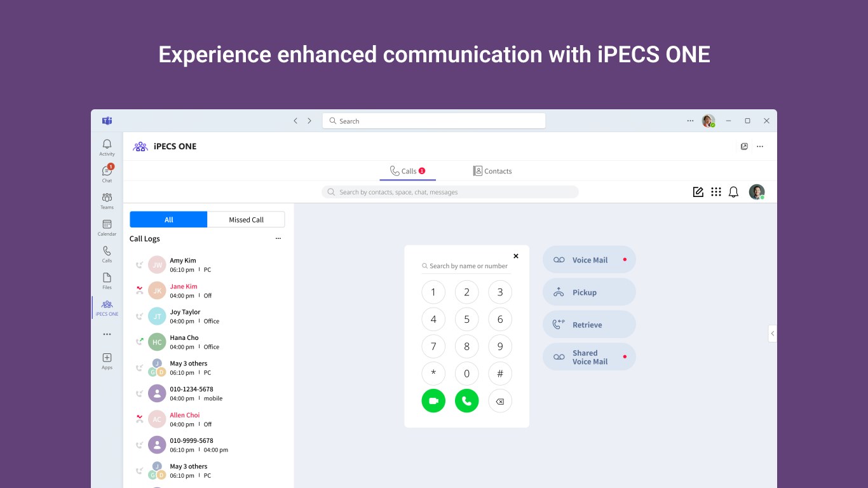868x488 pixels.
Task: Open JK avatar for Jane Kim
Action: pyautogui.click(x=157, y=290)
